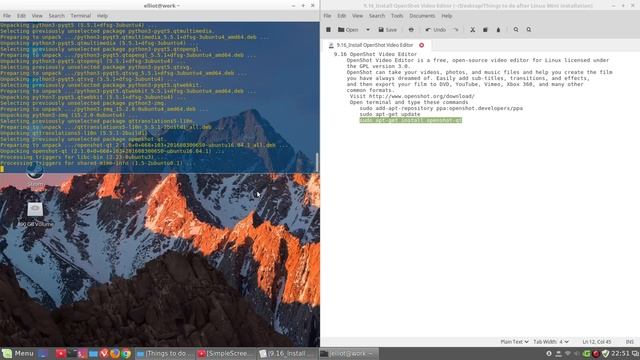Open the editor's File menu

click(327, 16)
